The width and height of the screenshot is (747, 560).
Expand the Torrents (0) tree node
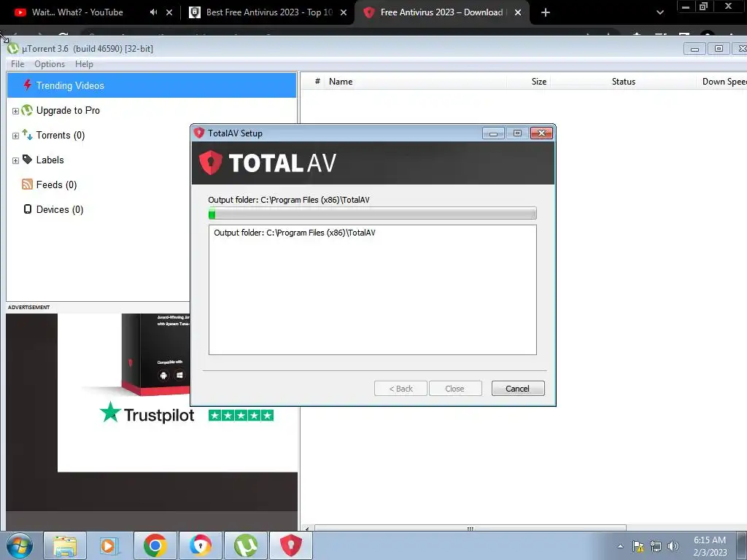[15, 136]
